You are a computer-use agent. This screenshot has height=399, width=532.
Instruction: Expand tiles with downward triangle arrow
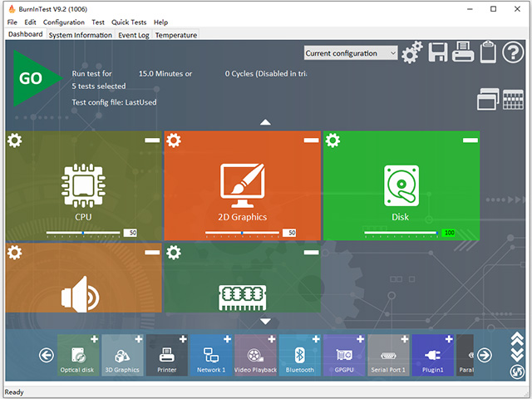tap(265, 321)
